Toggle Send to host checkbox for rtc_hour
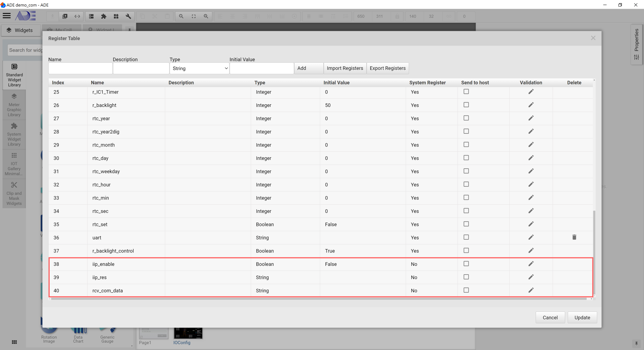This screenshot has height=350, width=644. point(466,184)
